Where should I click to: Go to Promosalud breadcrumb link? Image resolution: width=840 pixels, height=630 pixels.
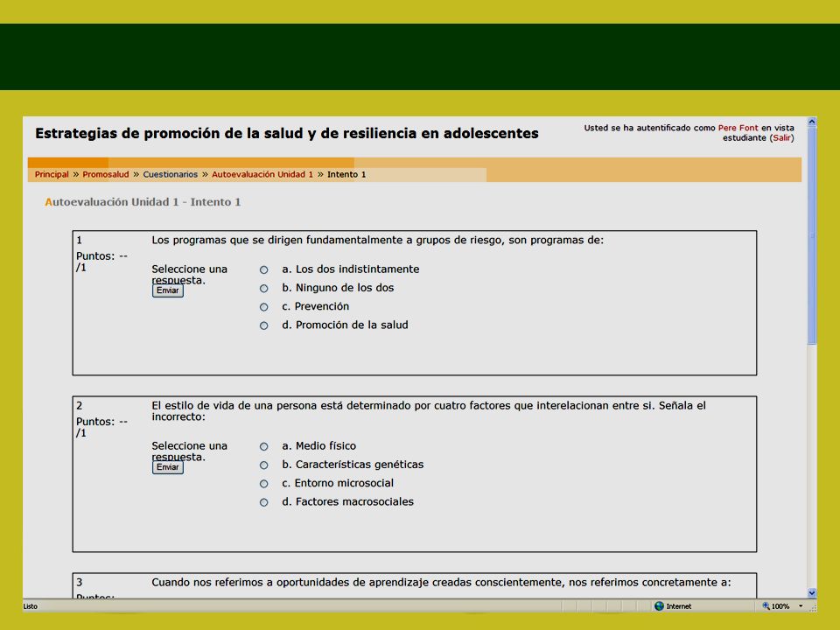pyautogui.click(x=106, y=175)
